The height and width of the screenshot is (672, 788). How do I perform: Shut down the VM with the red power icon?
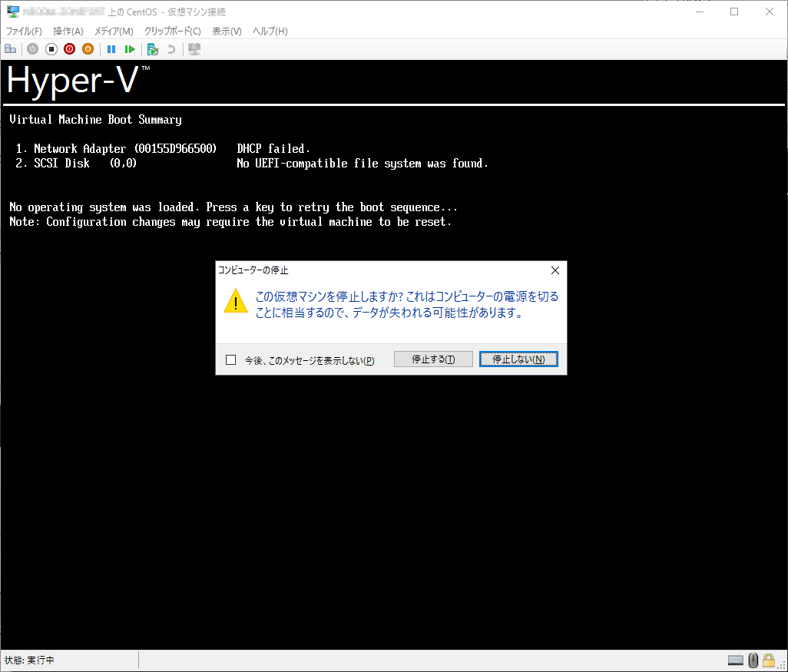(x=69, y=49)
